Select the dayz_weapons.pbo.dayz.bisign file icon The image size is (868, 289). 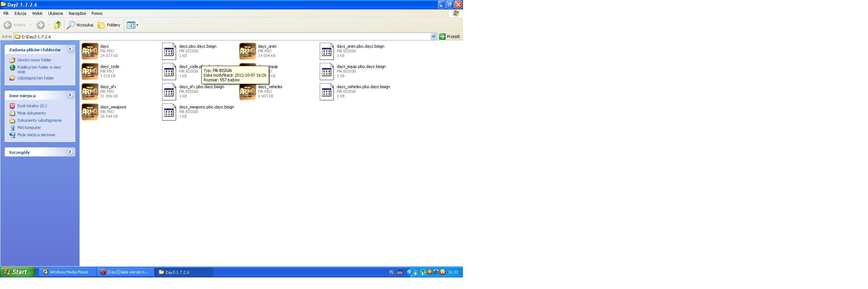[x=169, y=112]
